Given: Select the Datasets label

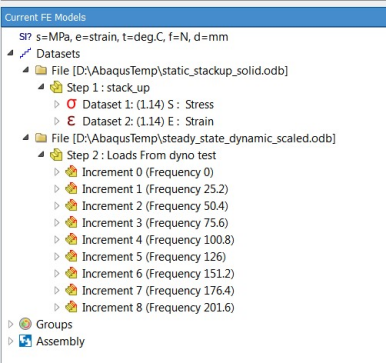Looking at the screenshot, I should point(58,54).
